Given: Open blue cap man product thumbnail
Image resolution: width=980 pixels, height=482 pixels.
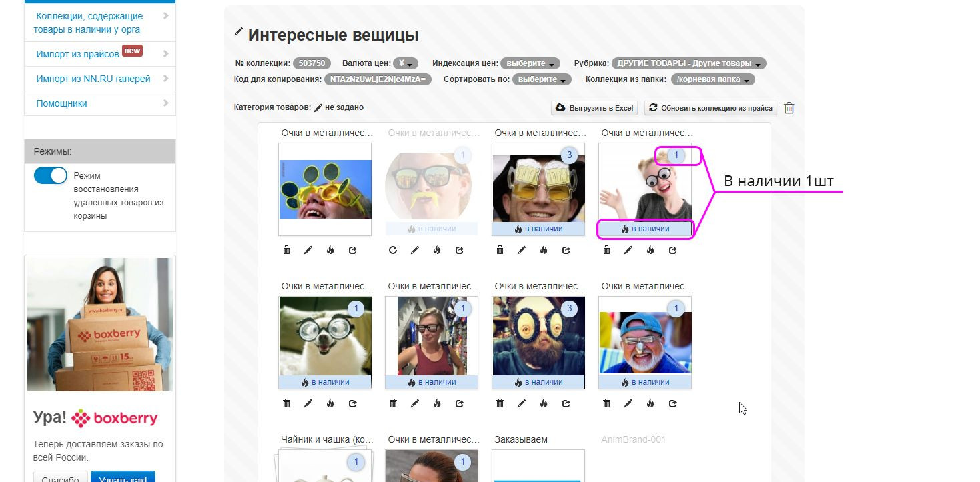Looking at the screenshot, I should pos(645,342).
